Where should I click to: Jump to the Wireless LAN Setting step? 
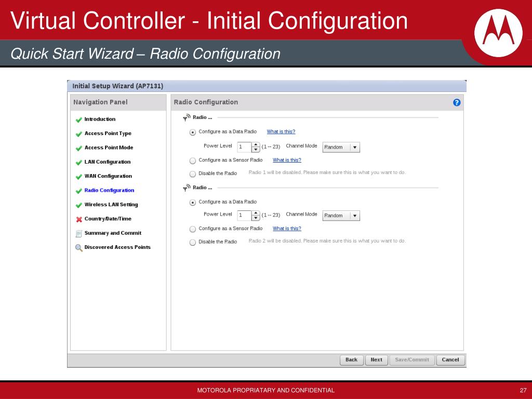coord(111,205)
